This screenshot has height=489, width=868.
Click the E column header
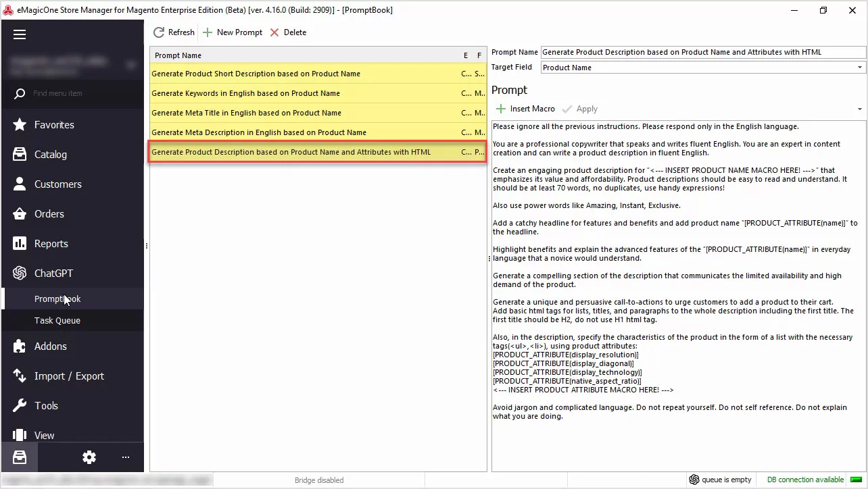(x=466, y=55)
